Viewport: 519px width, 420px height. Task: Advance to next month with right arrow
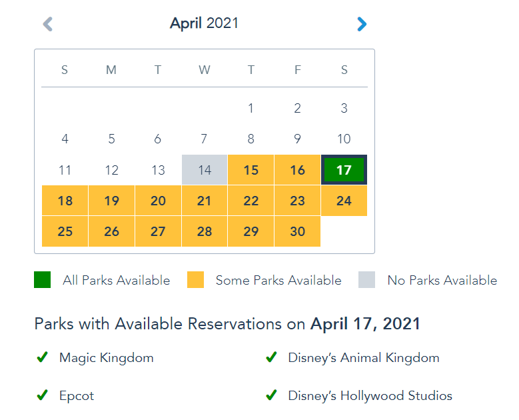click(362, 24)
